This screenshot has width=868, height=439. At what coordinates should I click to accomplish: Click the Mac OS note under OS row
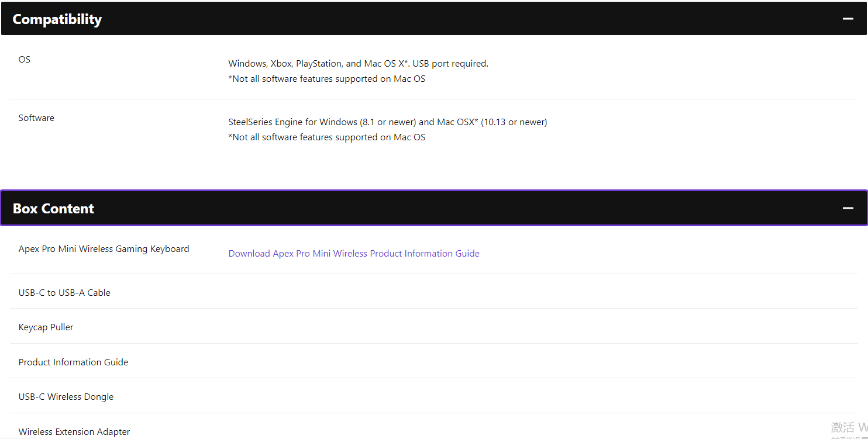coord(327,79)
